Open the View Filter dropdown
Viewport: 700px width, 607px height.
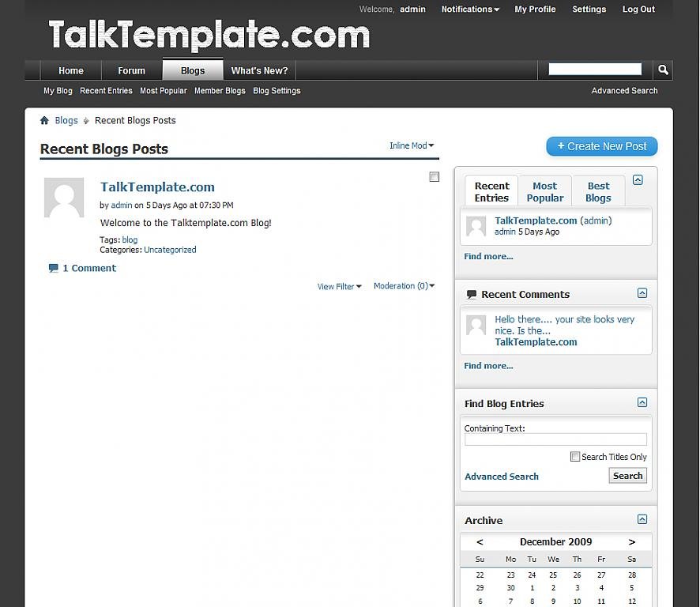click(x=339, y=286)
